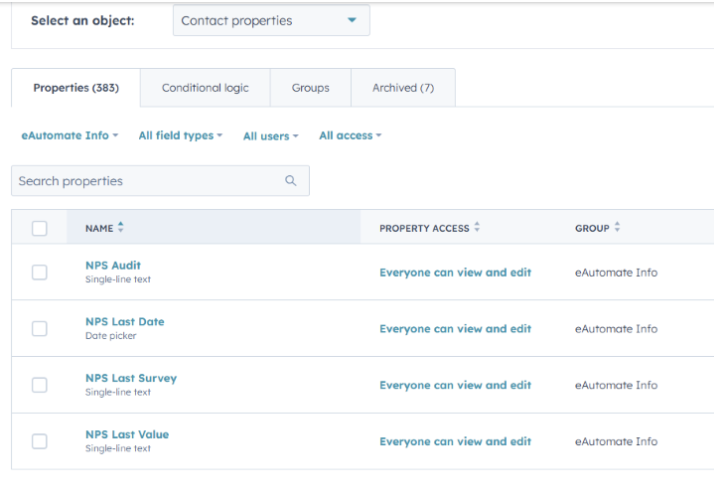The width and height of the screenshot is (714, 488).
Task: Click NPS Last Value's access link
Action: (x=455, y=441)
